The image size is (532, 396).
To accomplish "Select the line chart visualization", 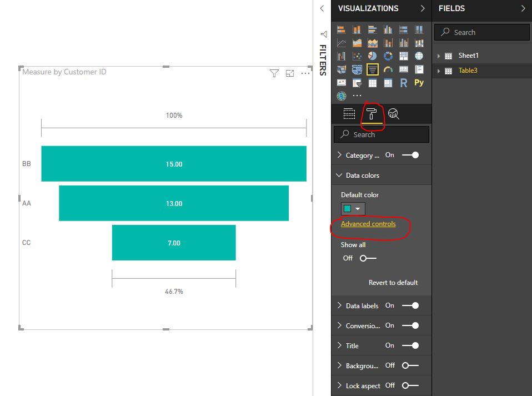I will [342, 43].
